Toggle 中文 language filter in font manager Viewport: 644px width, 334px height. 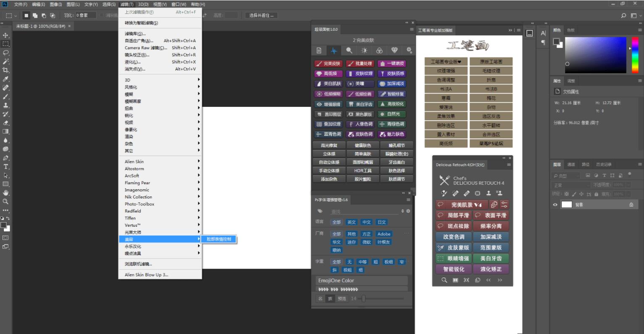[x=367, y=222]
